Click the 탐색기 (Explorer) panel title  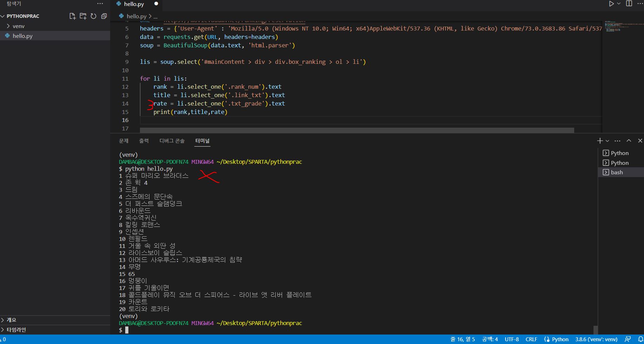[x=14, y=4]
